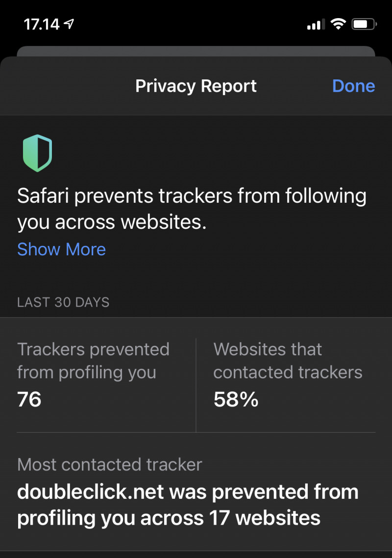Tap the doubleclick.net tracker summary text
Viewport: 392px width, 558px height.
(x=188, y=492)
